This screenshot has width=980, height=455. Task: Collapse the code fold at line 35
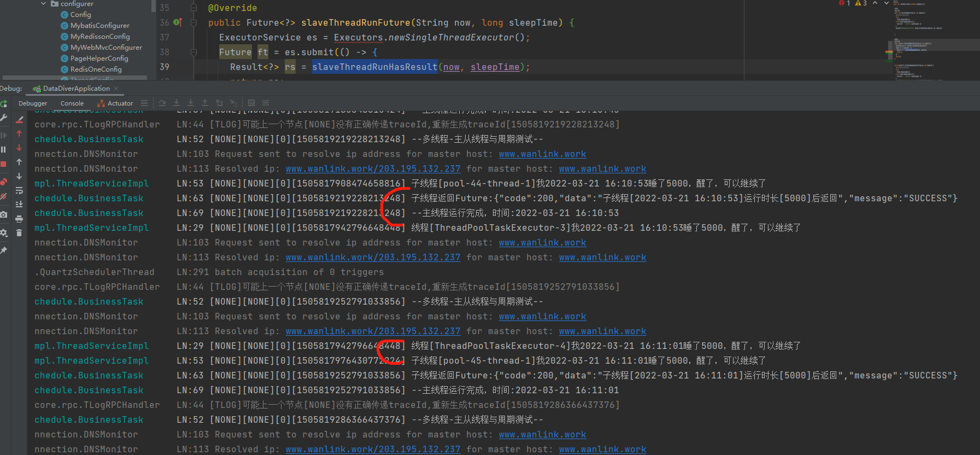[193, 8]
